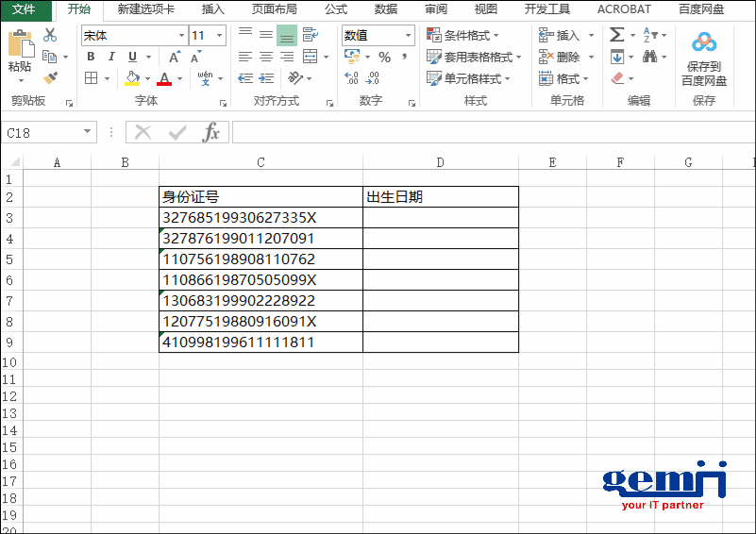
Task: Open 条件格式 conditional formatting
Action: [464, 35]
